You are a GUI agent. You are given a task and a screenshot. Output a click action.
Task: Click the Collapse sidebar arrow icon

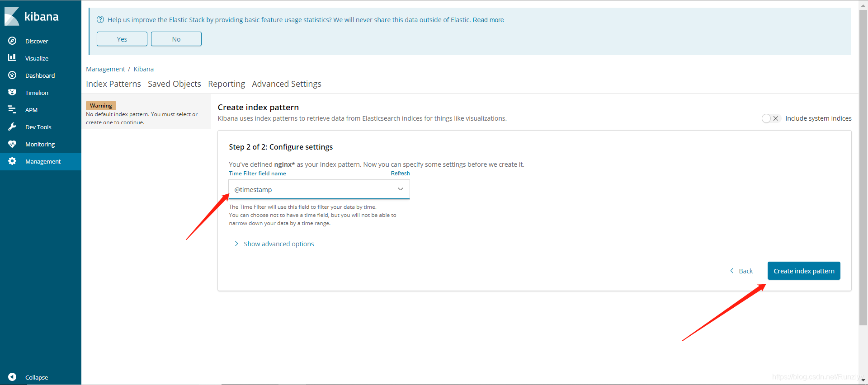(x=12, y=377)
